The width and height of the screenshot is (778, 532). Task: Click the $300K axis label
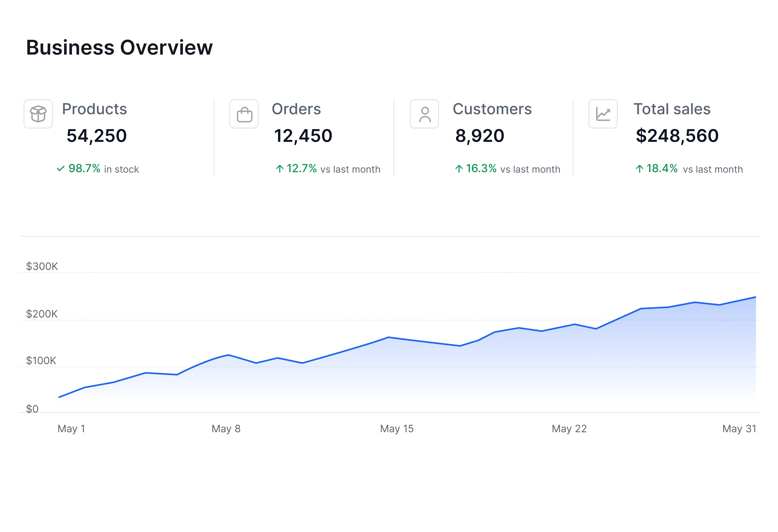[x=42, y=267]
